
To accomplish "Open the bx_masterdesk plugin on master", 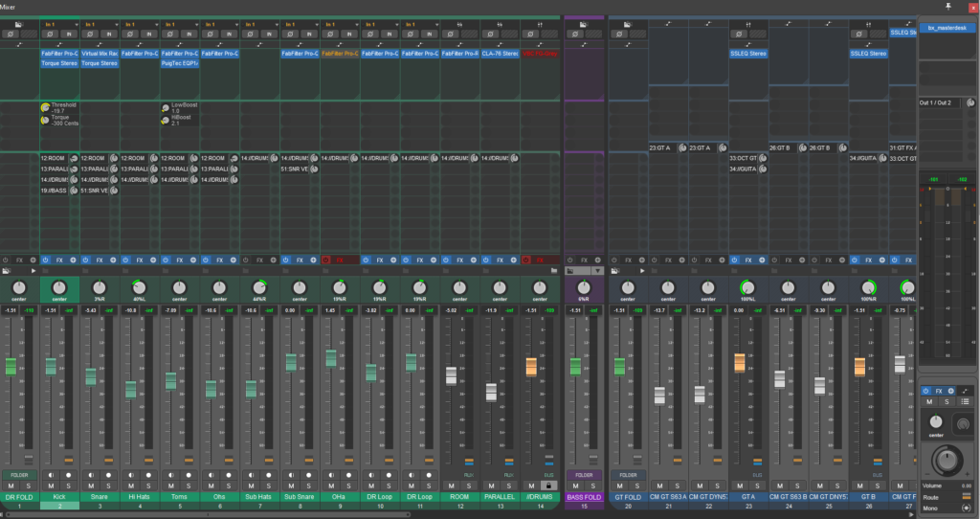I will [947, 28].
